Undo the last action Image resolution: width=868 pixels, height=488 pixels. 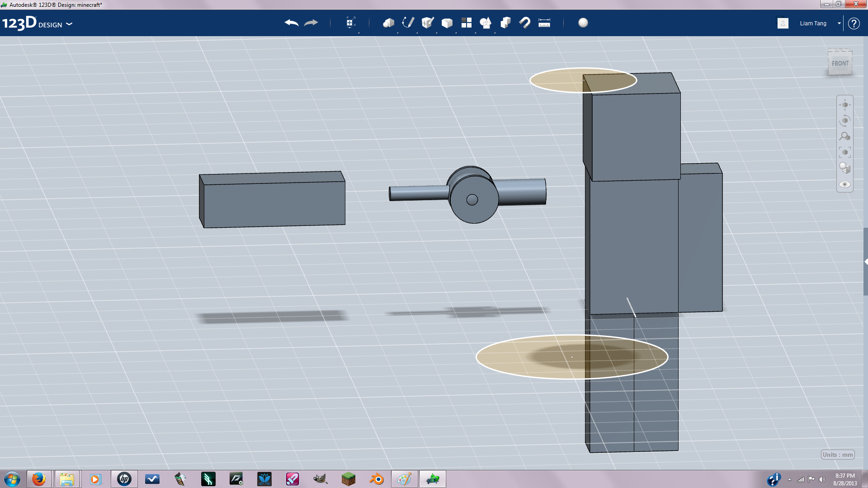[x=292, y=23]
